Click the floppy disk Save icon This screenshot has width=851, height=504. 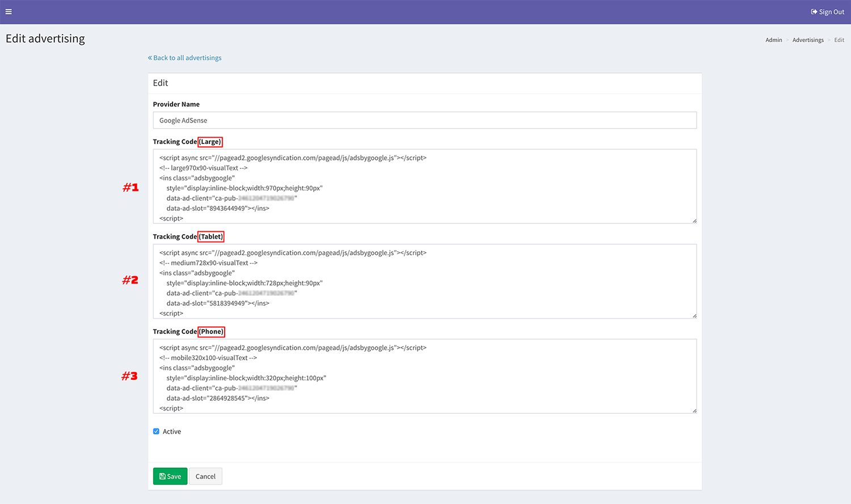[162, 476]
